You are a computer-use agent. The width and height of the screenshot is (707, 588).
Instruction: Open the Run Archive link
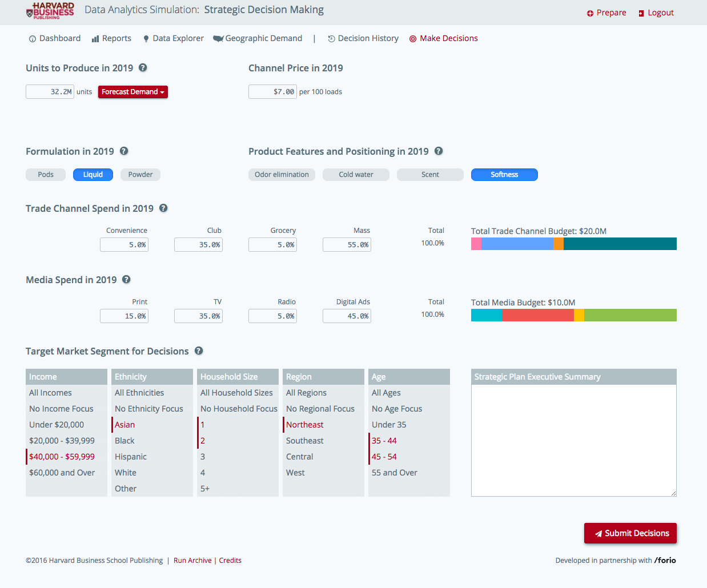coord(192,561)
